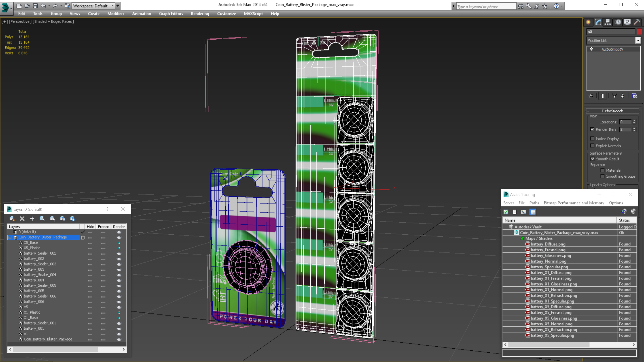Click Delete layer X icon in Layer dialog
Image resolution: width=644 pixels, height=362 pixels.
click(22, 219)
